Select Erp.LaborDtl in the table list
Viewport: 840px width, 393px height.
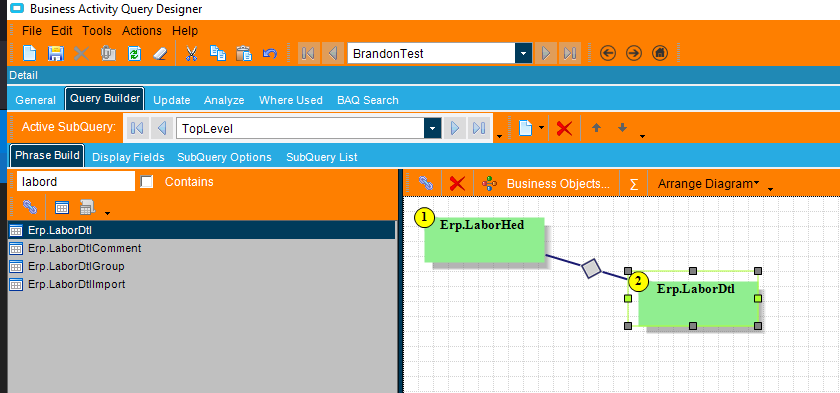(x=201, y=230)
